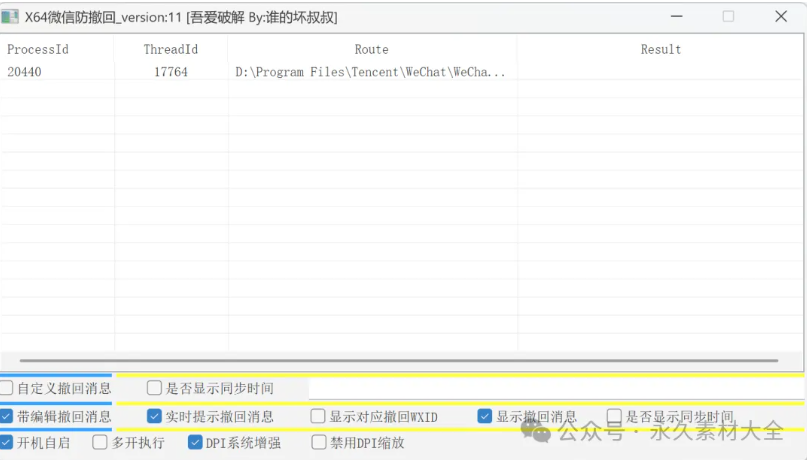Screen dimensions: 807x460
Task: Click the custom message text field
Action: point(556,388)
